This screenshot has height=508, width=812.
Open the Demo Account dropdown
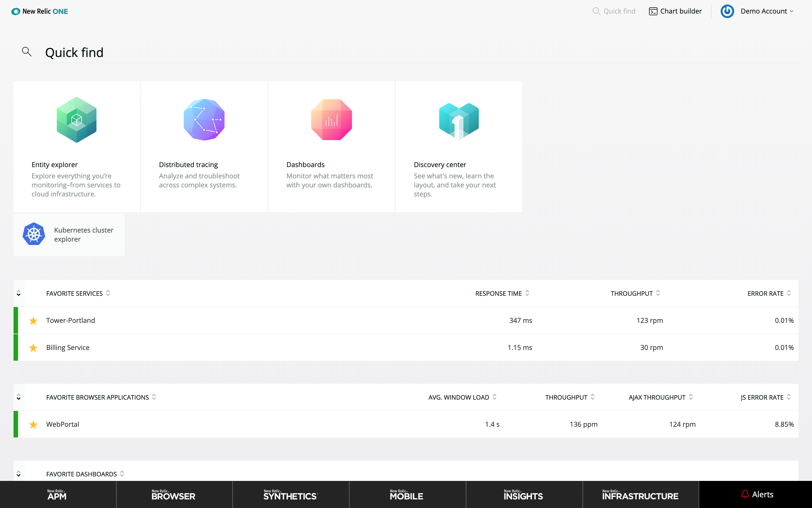767,11
